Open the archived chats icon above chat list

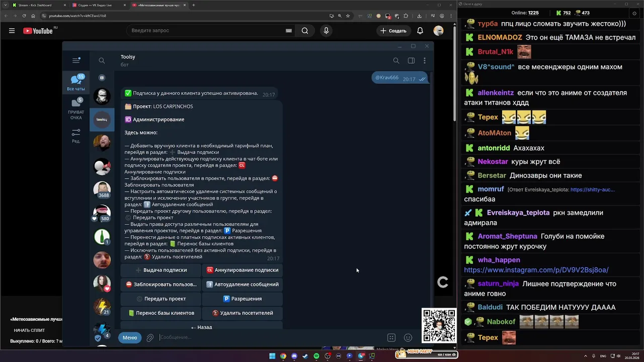click(x=102, y=78)
